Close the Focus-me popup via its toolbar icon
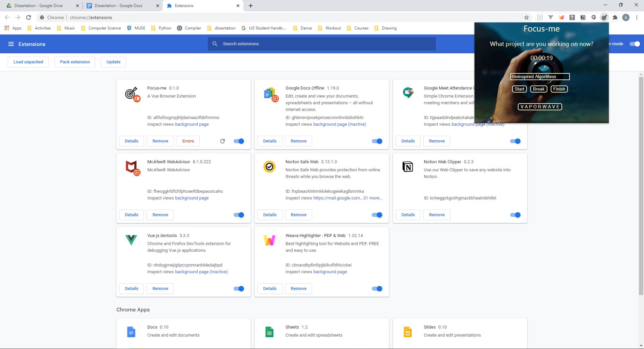This screenshot has width=644, height=349. point(604,17)
